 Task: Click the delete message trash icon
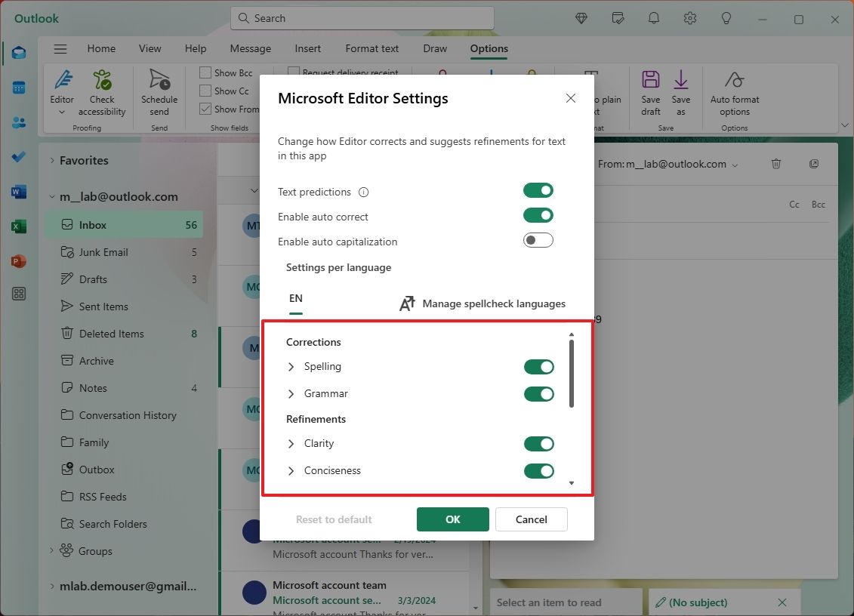[x=776, y=164]
